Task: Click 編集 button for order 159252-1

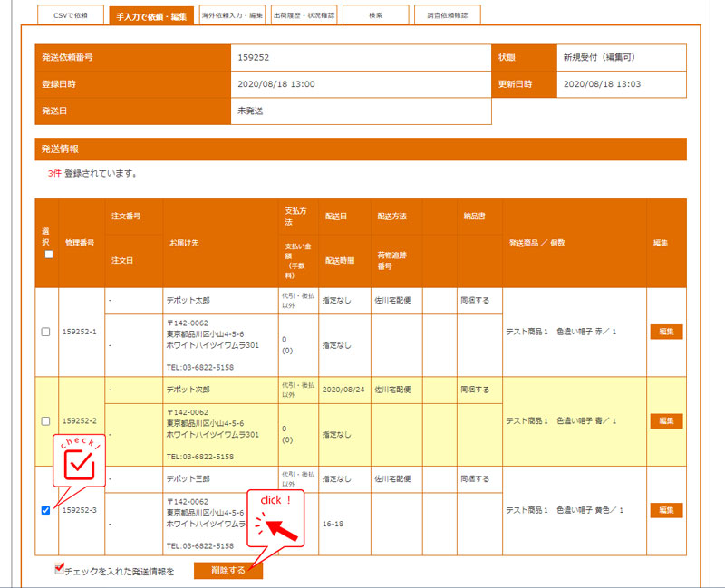Action: point(666,332)
